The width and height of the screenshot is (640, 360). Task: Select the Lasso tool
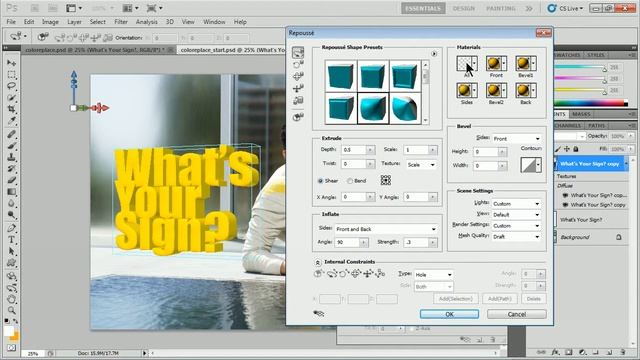pyautogui.click(x=11, y=86)
